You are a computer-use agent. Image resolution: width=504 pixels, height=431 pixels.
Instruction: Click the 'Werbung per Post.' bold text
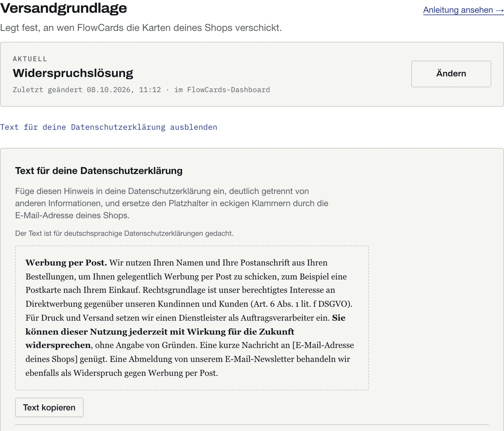pyautogui.click(x=66, y=263)
